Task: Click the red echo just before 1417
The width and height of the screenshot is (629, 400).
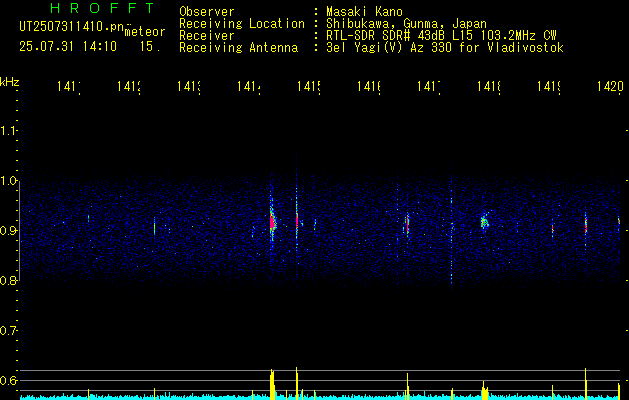Action: [407, 224]
